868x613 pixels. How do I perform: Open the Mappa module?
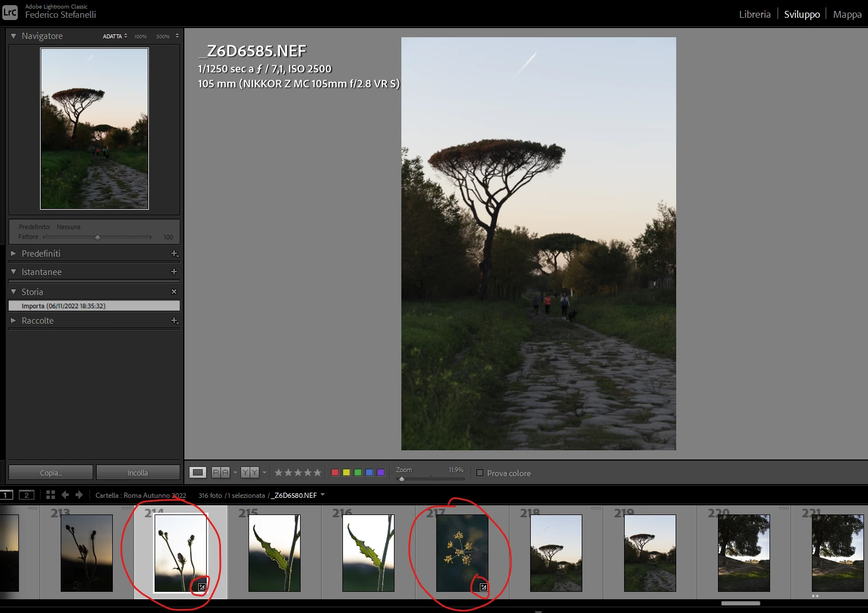tap(847, 14)
